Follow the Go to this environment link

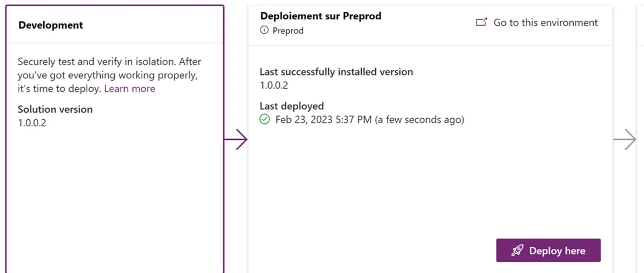click(x=545, y=23)
